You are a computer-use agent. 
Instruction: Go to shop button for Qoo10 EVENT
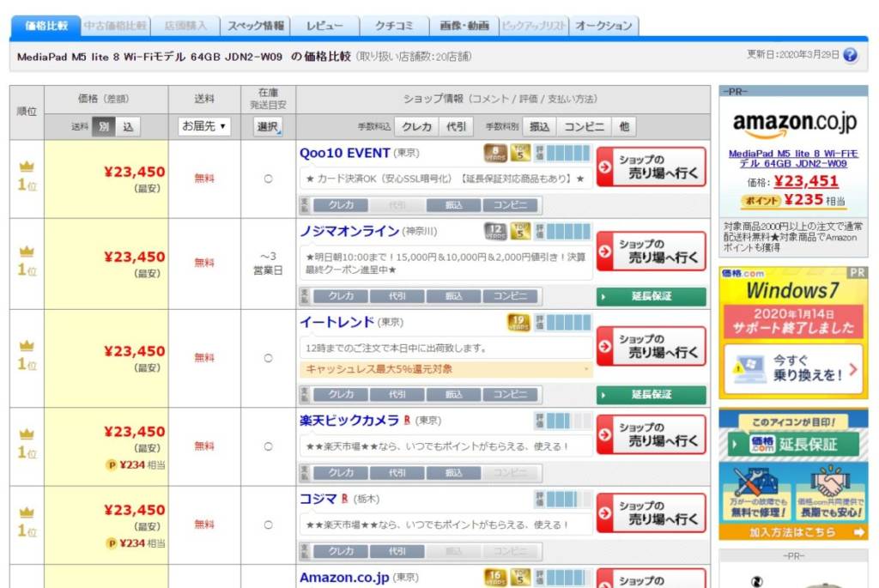click(x=652, y=167)
